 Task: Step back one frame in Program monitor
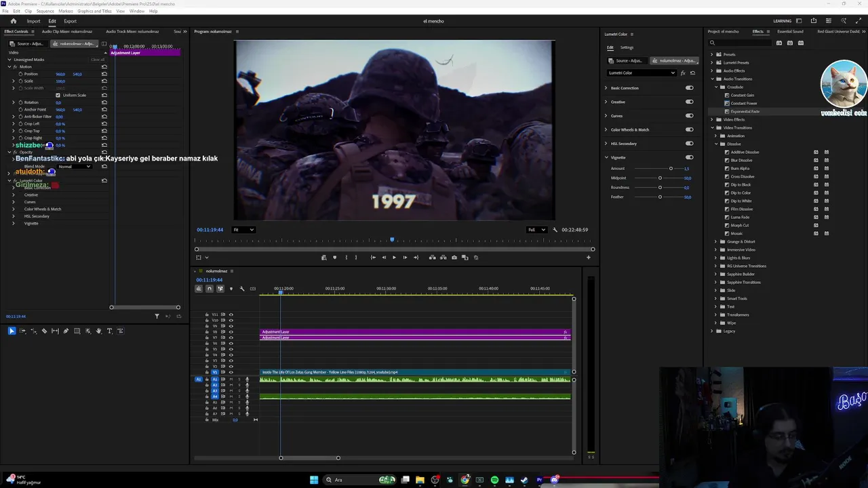point(384,258)
